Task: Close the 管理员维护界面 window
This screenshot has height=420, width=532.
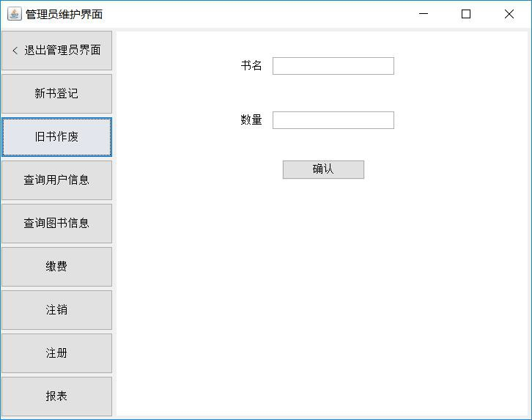Action: tap(509, 14)
